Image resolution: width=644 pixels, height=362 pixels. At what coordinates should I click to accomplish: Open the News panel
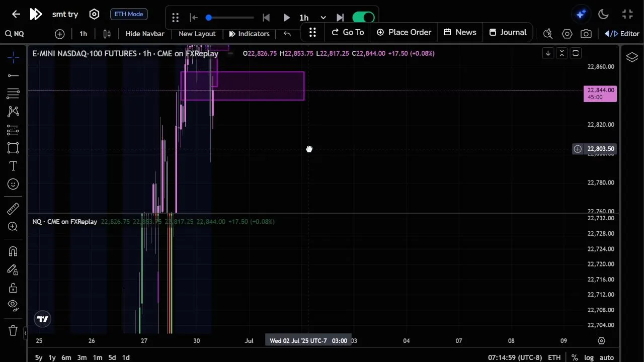coord(460,32)
